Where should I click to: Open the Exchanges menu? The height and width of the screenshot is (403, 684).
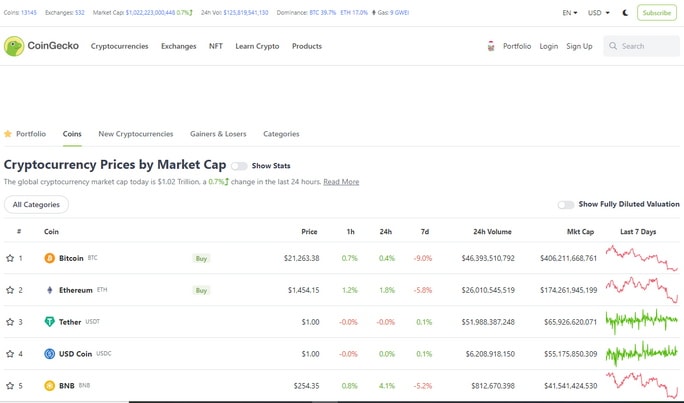click(178, 46)
